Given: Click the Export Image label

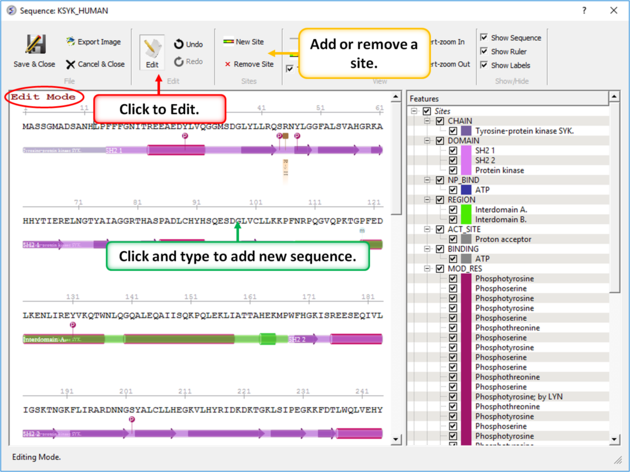Looking at the screenshot, I should pos(99,42).
